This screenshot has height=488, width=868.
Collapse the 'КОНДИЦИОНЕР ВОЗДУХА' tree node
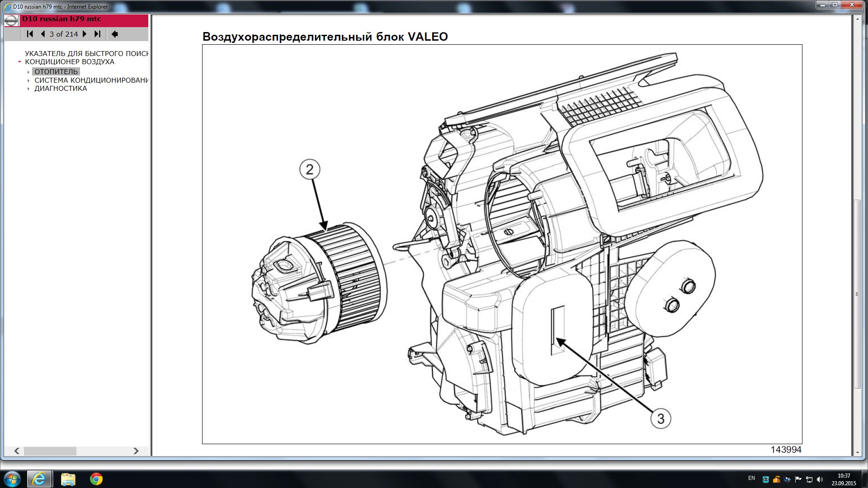tap(19, 62)
